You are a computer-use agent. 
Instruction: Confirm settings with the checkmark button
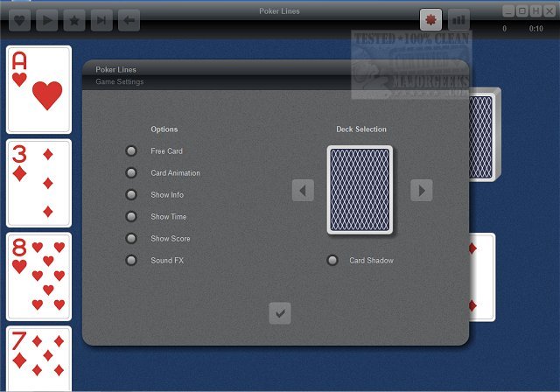click(x=280, y=313)
